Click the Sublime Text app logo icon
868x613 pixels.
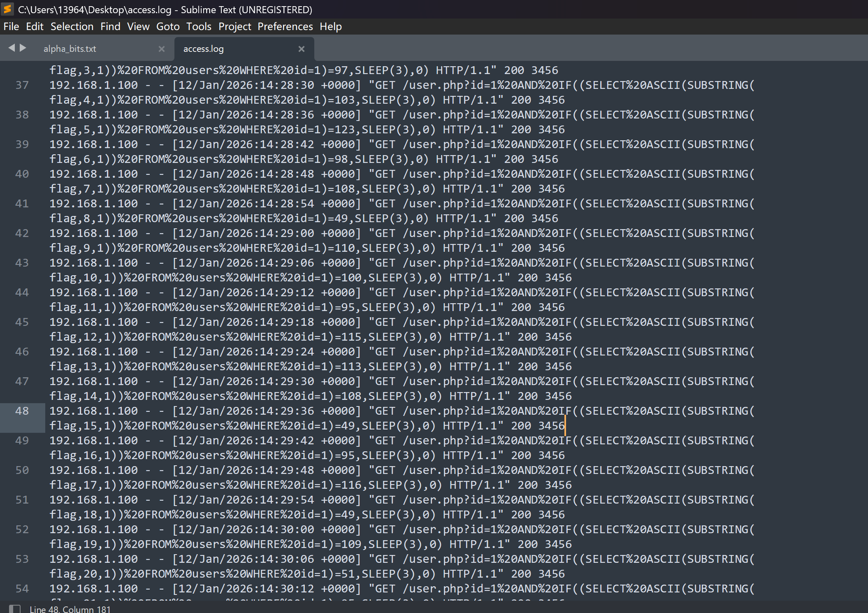coord(8,9)
